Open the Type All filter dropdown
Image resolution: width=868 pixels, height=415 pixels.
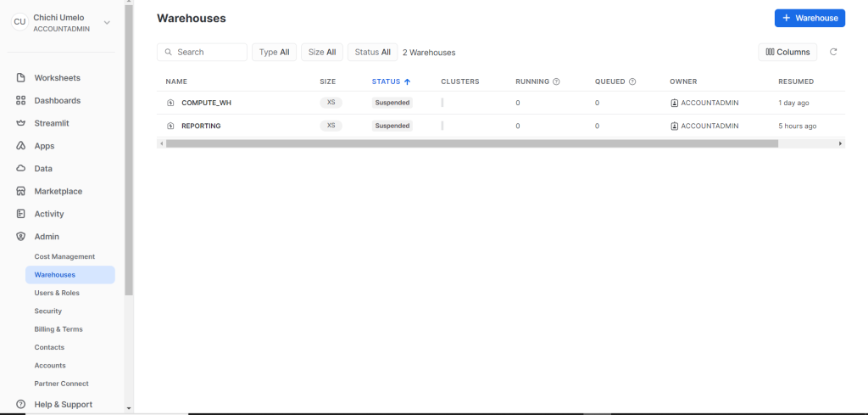pos(274,52)
